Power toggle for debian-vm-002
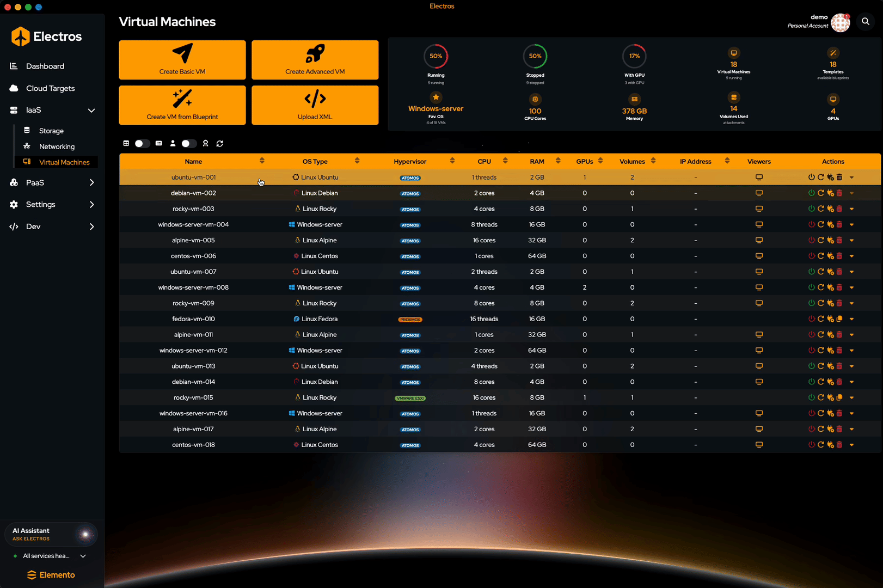This screenshot has height=588, width=883. point(811,193)
